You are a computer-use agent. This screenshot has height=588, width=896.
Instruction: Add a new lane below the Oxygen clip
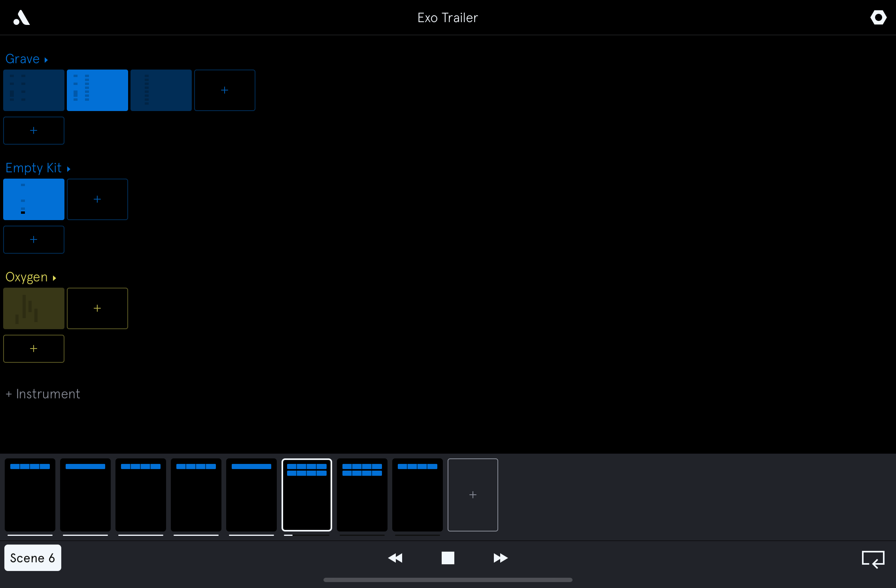point(34,349)
